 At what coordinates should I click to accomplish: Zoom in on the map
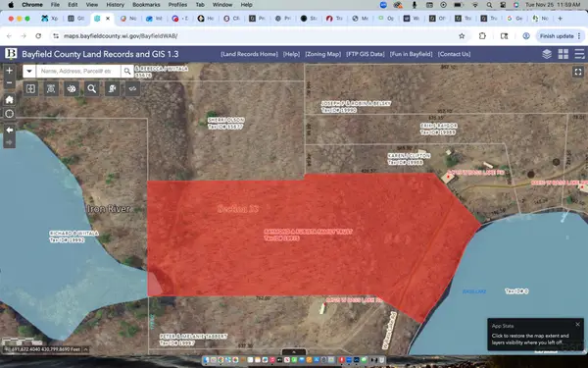tap(10, 71)
